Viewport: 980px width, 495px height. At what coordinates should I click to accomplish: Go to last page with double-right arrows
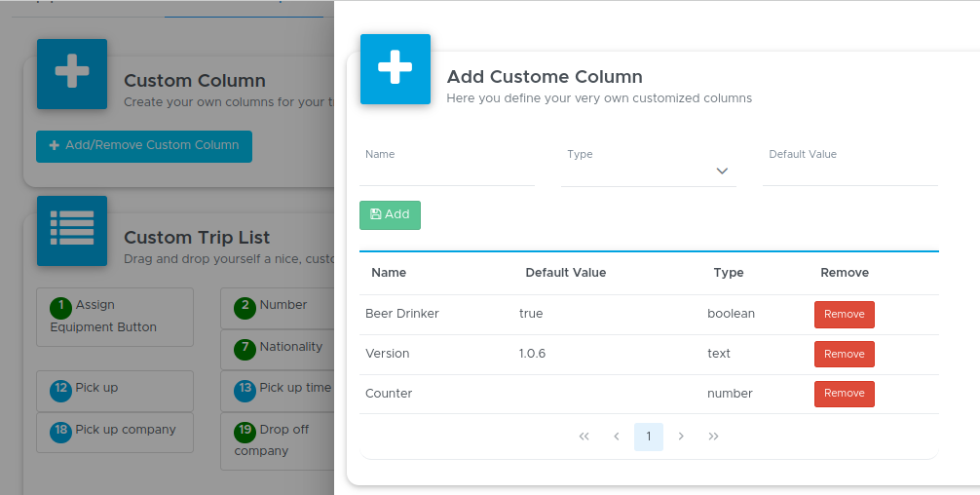pos(713,437)
